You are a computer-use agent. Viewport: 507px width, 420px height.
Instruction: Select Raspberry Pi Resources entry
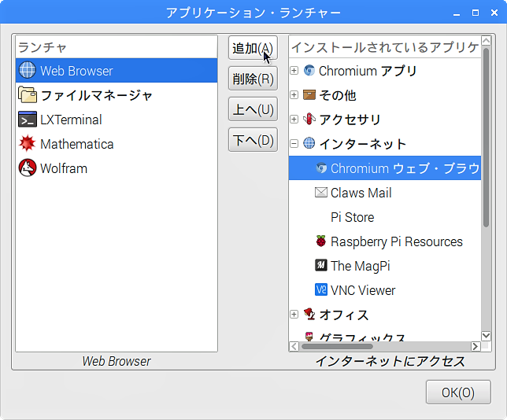pos(397,241)
